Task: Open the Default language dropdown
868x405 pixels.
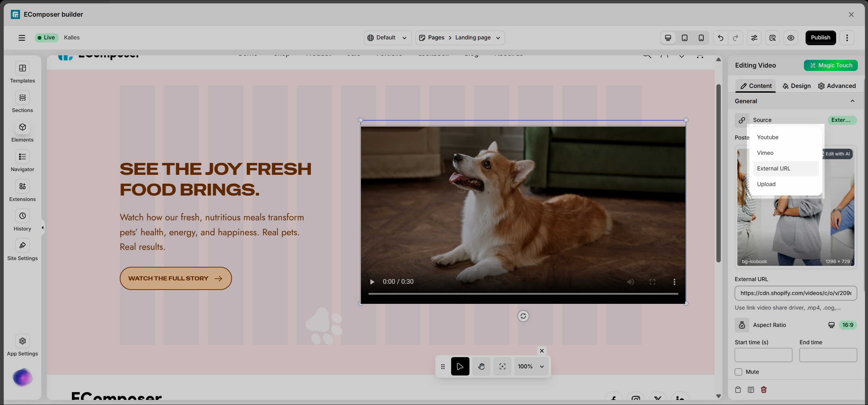Action: 387,38
